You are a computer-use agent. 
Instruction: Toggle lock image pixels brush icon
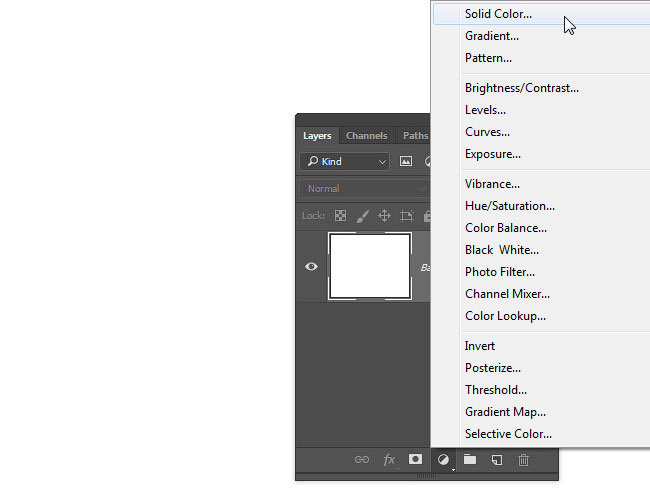click(362, 216)
